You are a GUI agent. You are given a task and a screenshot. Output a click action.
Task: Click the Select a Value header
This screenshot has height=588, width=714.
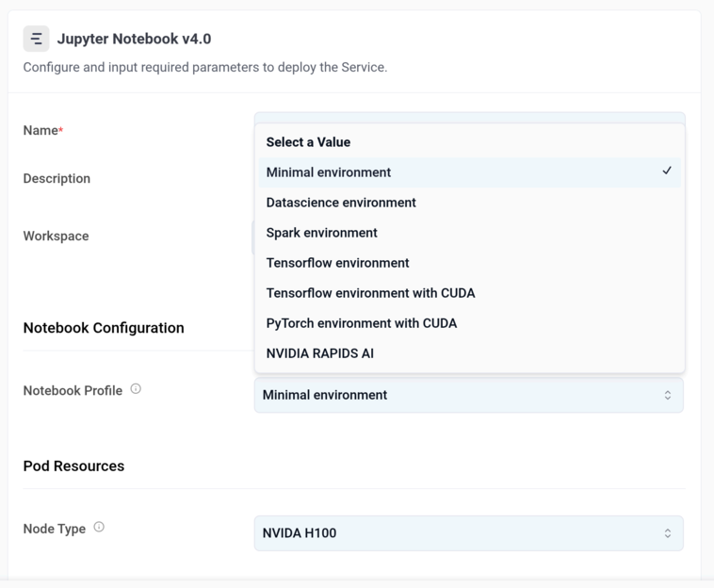[308, 142]
